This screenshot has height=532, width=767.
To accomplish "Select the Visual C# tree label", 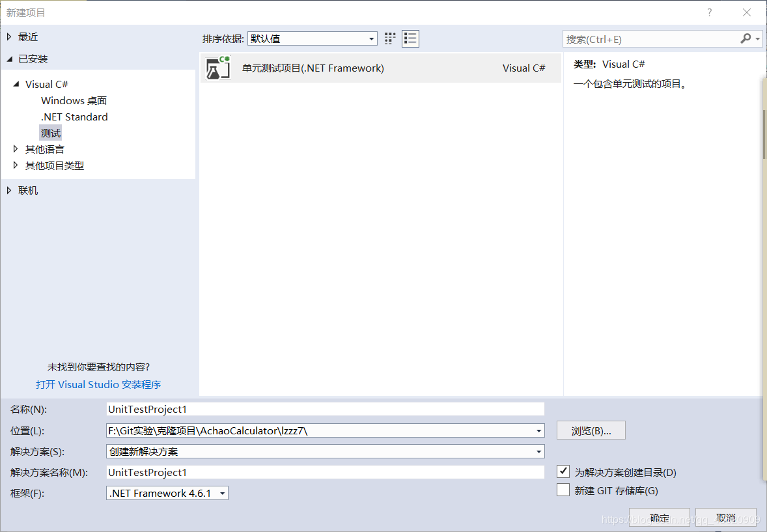I will click(47, 84).
